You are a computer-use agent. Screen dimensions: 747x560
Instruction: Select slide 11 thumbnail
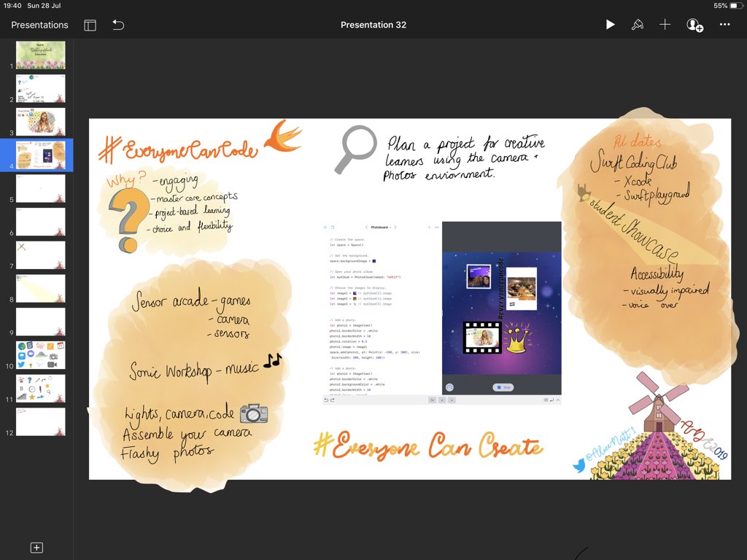click(x=41, y=388)
